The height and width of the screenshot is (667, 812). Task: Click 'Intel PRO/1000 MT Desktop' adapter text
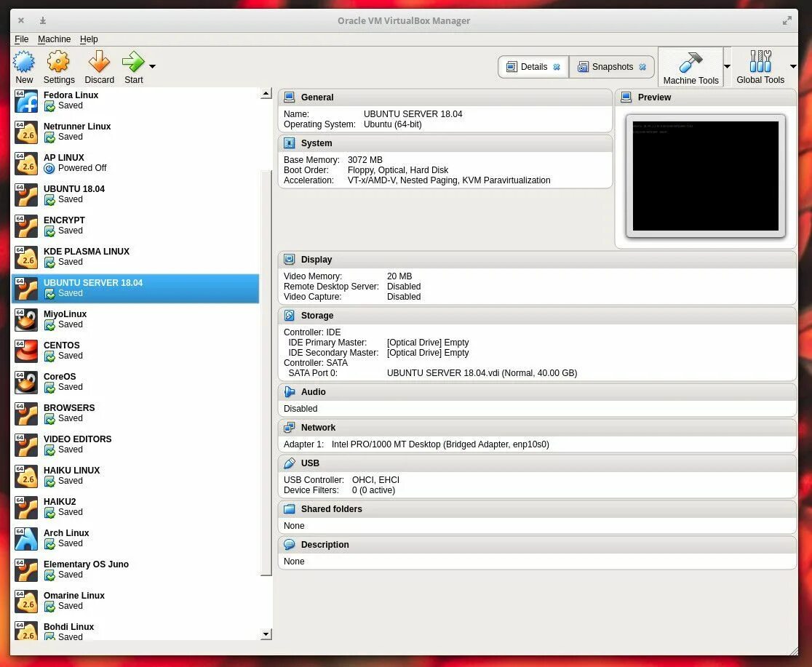pos(386,444)
